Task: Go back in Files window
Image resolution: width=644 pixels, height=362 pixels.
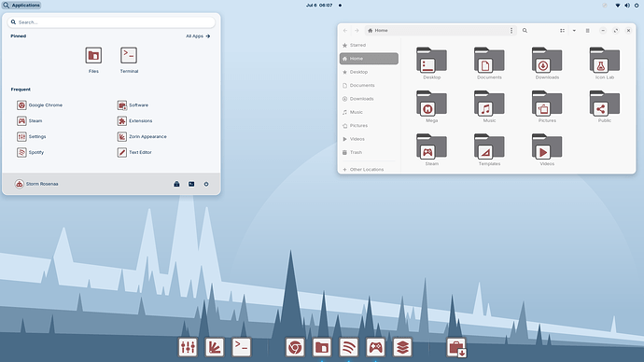Action: pos(345,31)
